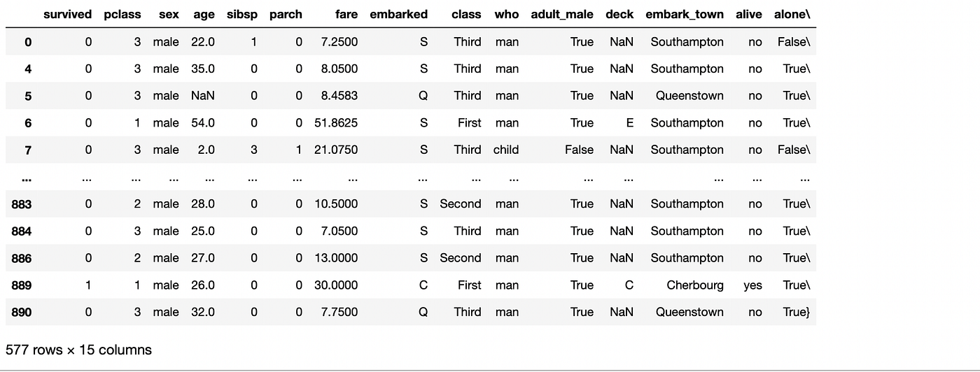Select the 'who' column header
Viewport: 980px width, 372px height.
coord(507,15)
